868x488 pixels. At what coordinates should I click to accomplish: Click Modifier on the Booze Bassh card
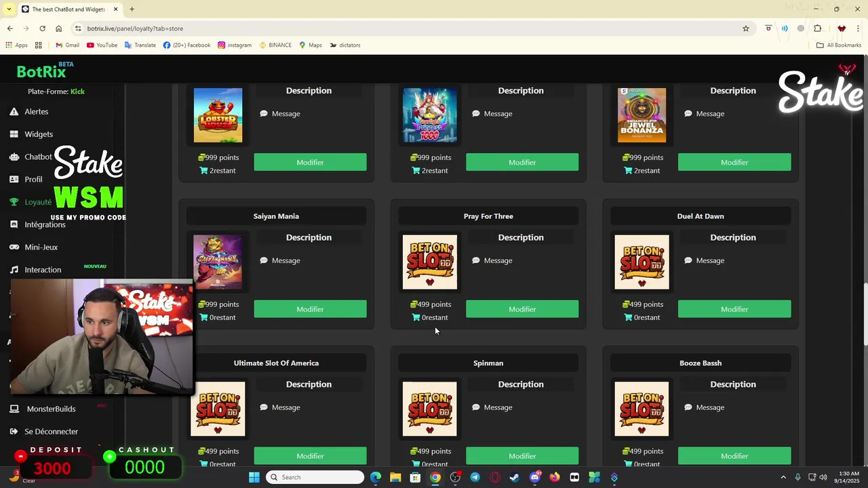[x=734, y=456]
